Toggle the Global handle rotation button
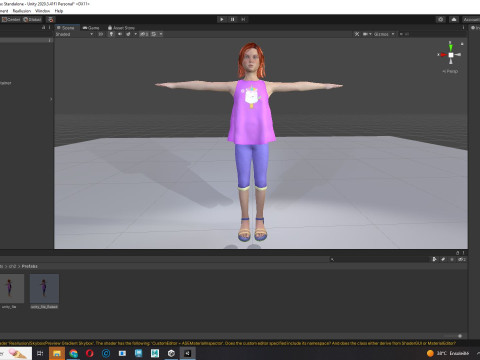Image resolution: width=480 pixels, height=360 pixels. 32,20
